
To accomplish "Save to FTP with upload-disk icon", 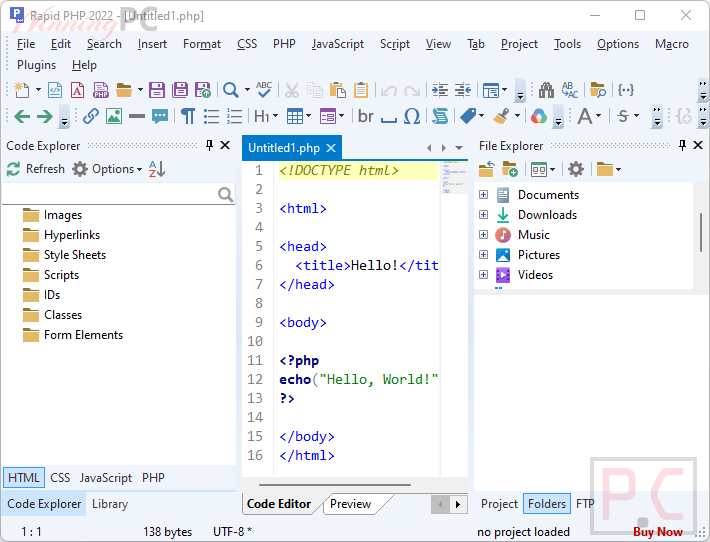I will click(203, 90).
